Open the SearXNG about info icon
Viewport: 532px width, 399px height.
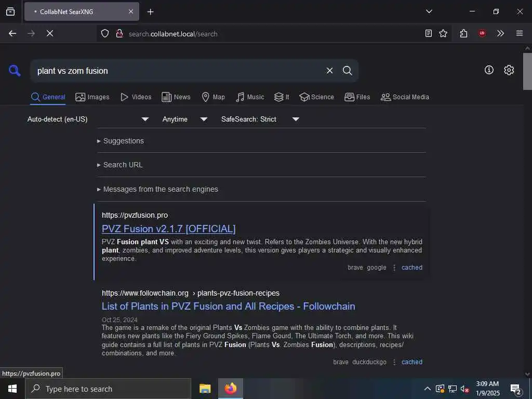click(x=489, y=70)
